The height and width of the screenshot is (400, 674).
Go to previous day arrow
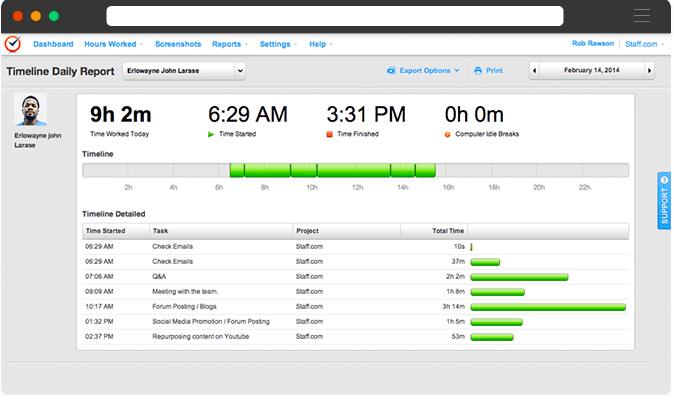534,70
